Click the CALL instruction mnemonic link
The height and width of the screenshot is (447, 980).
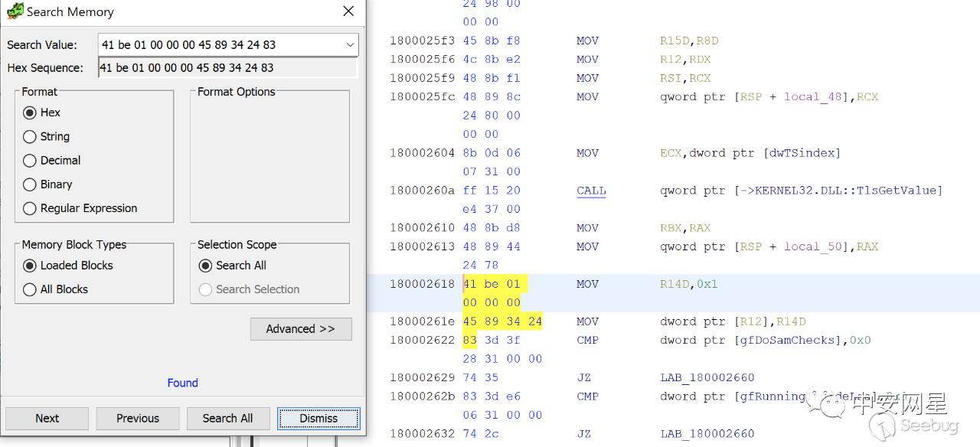(x=591, y=191)
